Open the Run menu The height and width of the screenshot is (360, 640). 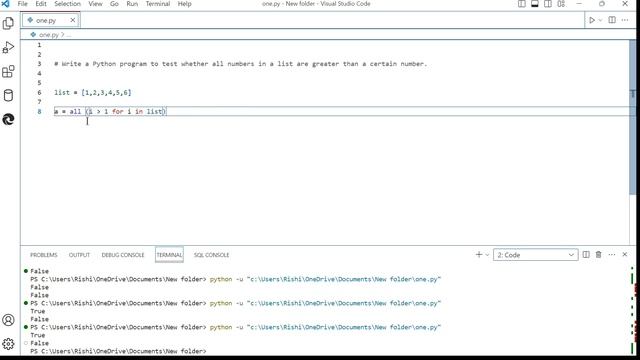[x=132, y=4]
